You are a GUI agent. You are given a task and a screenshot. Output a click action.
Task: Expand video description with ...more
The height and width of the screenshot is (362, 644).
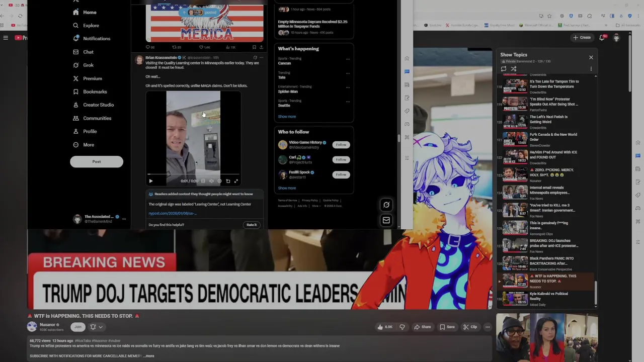[x=149, y=356]
